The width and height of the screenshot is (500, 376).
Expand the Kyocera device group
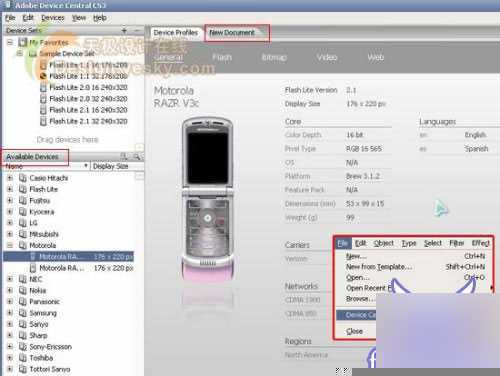click(x=10, y=212)
